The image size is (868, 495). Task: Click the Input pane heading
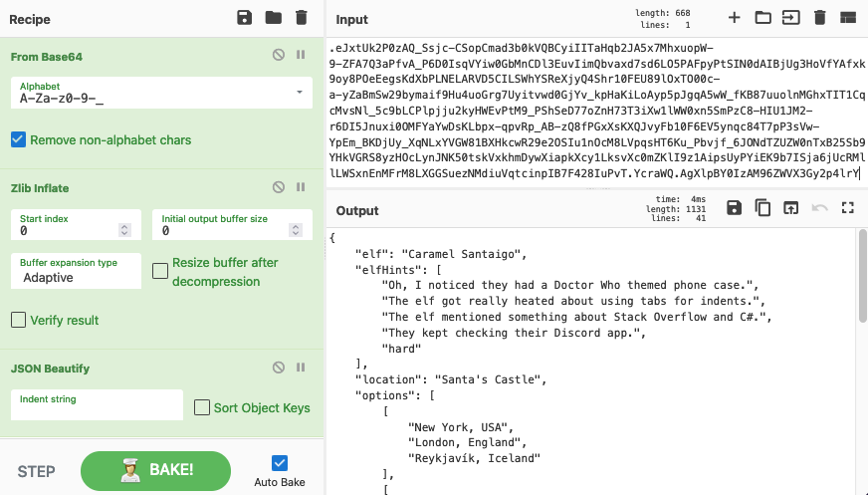pyautogui.click(x=351, y=19)
